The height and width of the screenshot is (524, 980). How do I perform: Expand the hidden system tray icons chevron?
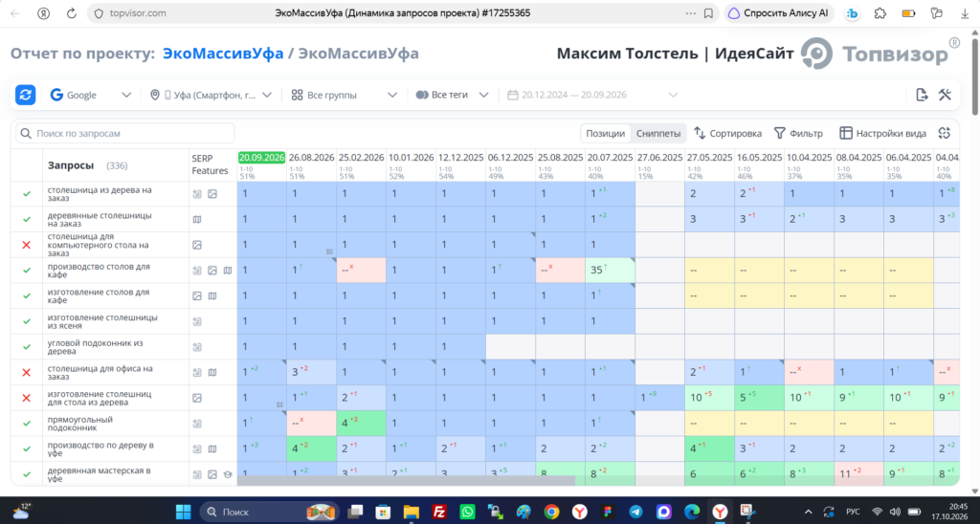point(808,512)
